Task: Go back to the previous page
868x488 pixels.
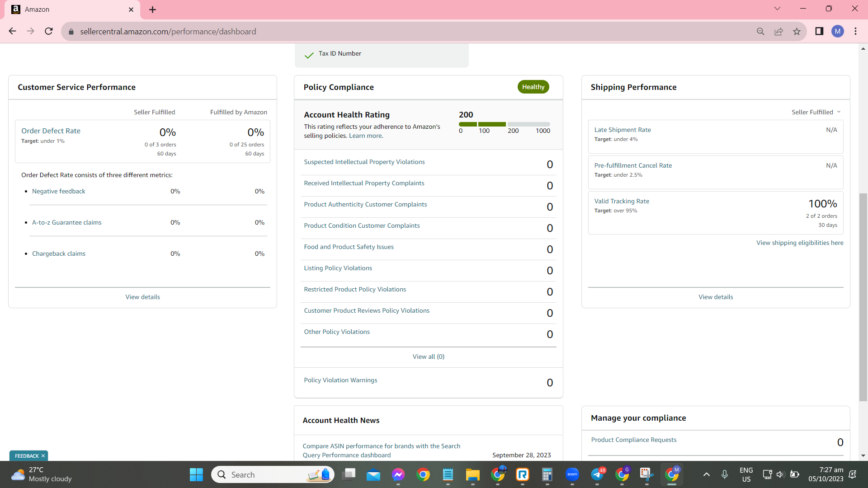Action: click(13, 31)
